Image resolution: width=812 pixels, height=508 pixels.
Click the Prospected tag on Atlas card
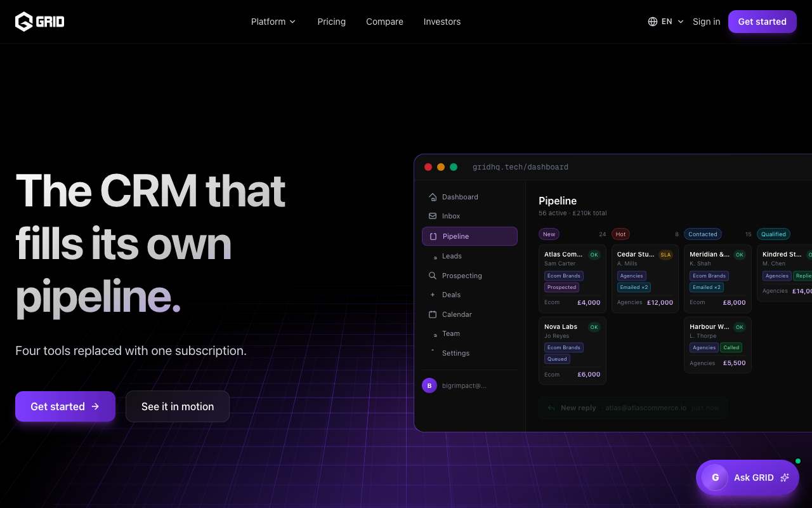(x=561, y=287)
